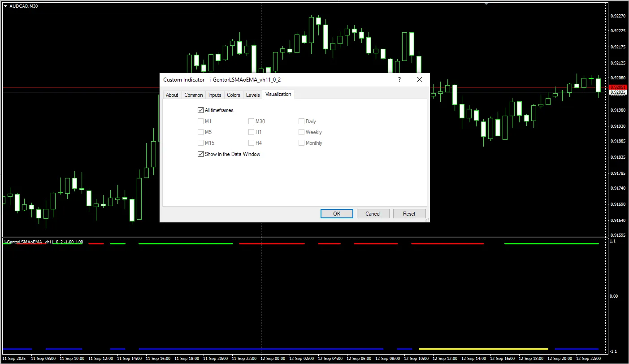Close the Custom Indicator dialog
The width and height of the screenshot is (629, 364).
tap(420, 79)
